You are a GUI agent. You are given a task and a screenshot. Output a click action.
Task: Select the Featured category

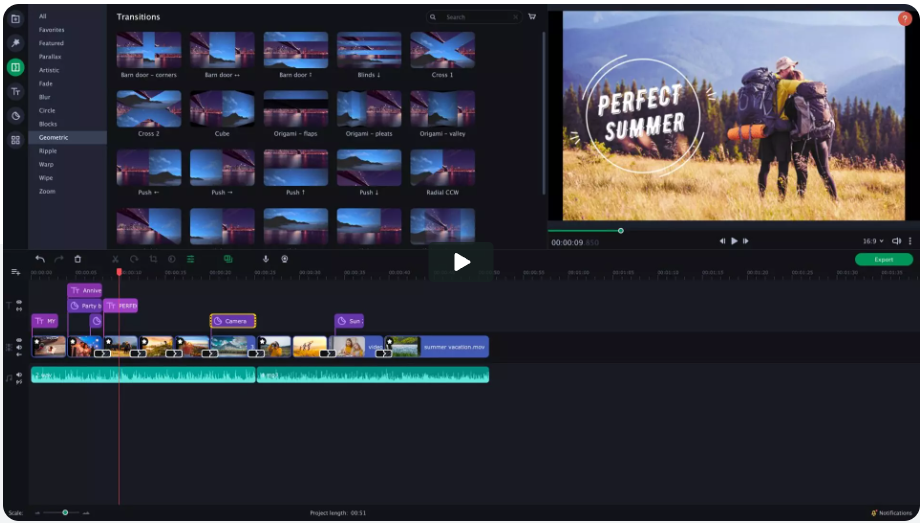51,43
